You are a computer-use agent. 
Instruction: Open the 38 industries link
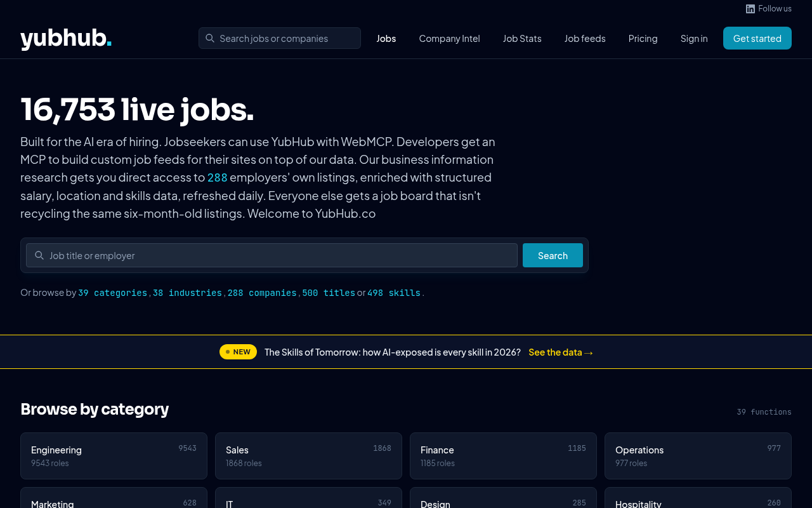click(x=188, y=293)
